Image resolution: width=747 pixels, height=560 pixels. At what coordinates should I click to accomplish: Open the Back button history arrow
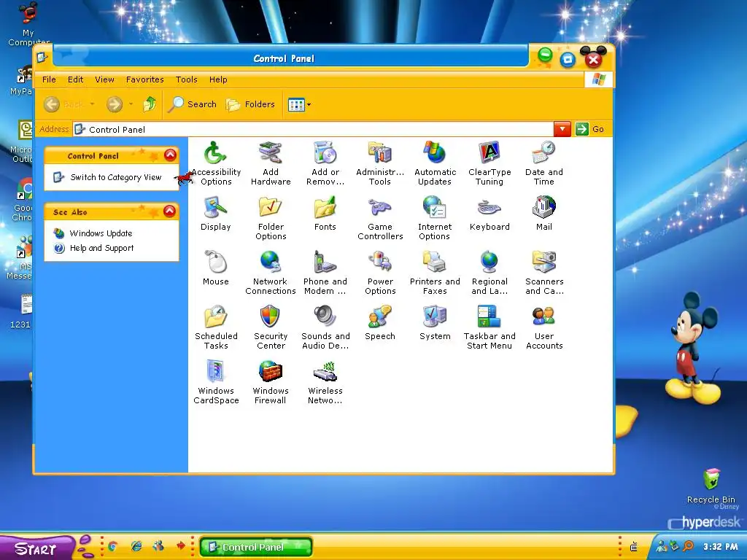coord(92,104)
